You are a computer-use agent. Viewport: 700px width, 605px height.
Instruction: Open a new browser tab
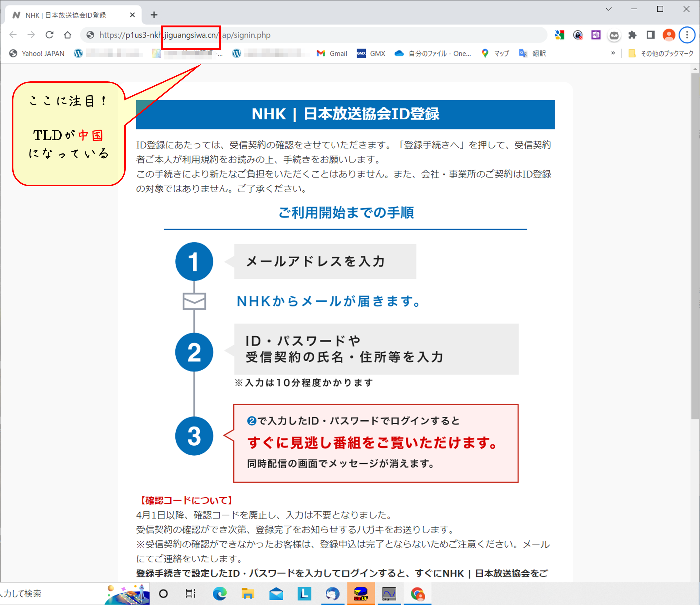[x=154, y=15]
